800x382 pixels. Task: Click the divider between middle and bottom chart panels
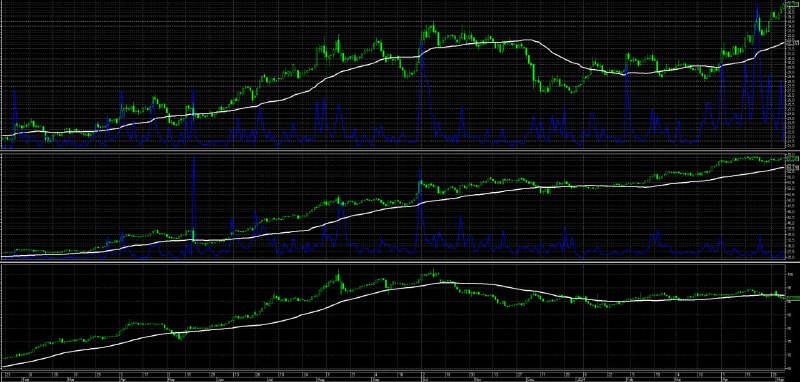392,262
